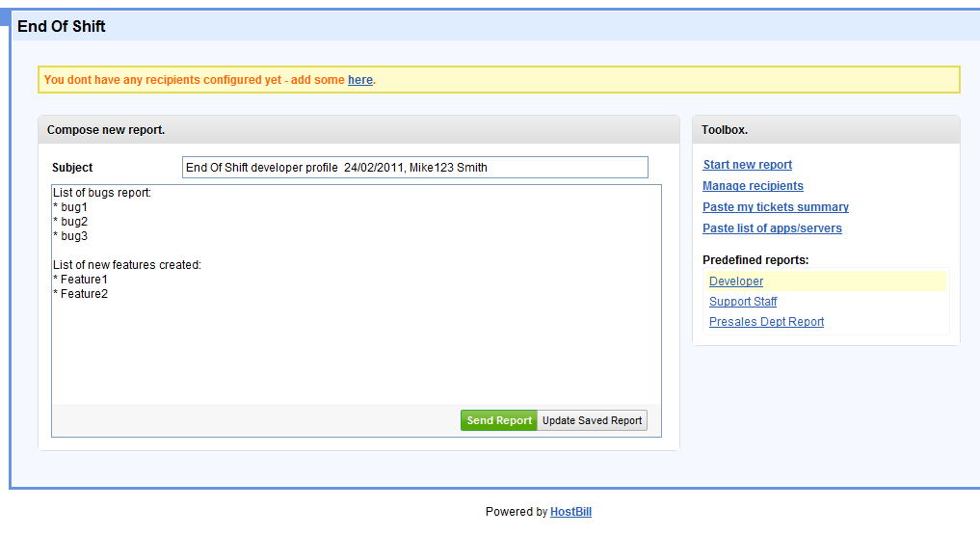Viewport: 980px width, 535px height.
Task: Pick the Presales Dept Report template
Action: pos(766,322)
